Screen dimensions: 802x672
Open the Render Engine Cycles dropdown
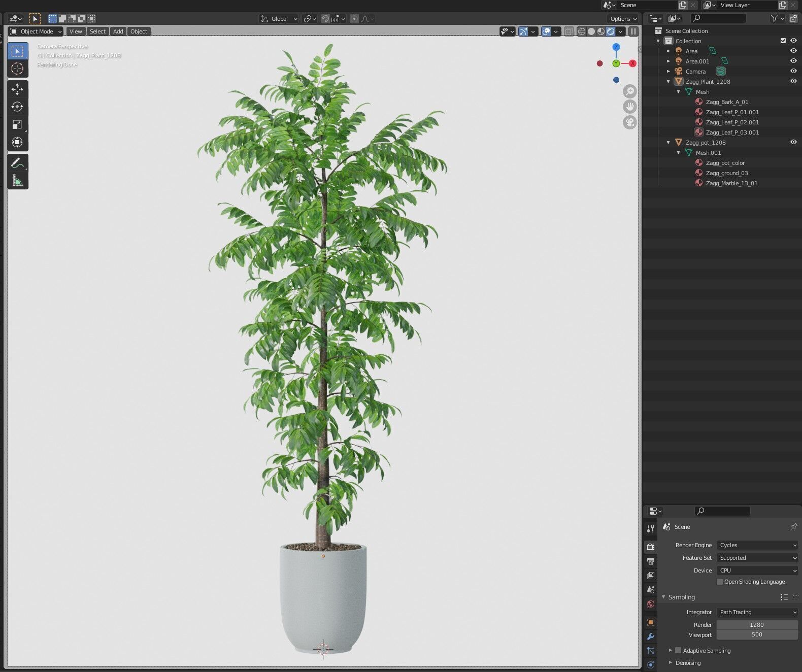[x=757, y=545]
